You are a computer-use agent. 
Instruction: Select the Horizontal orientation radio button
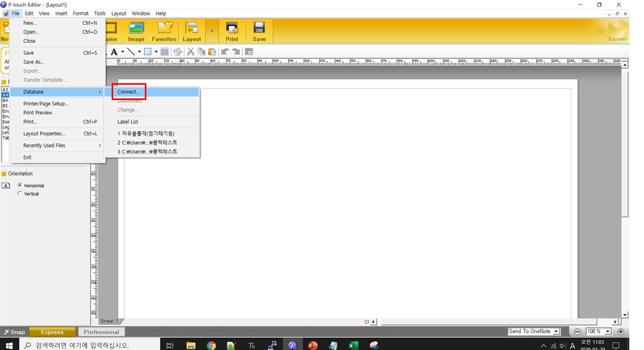20,185
